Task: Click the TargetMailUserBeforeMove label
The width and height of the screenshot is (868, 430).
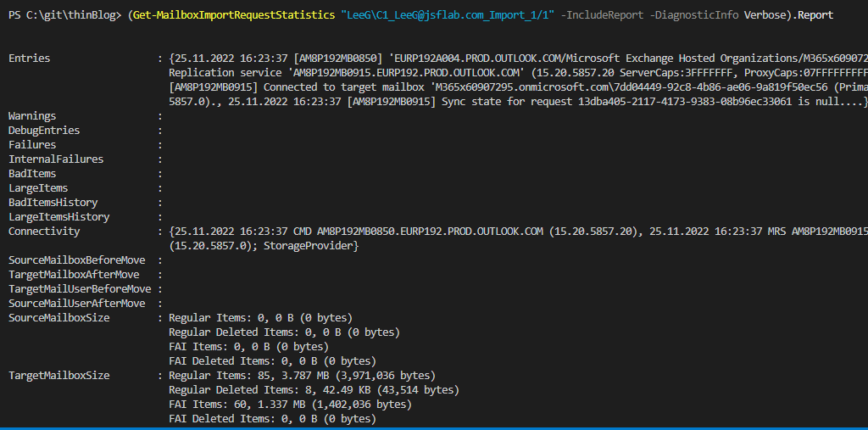Action: click(x=80, y=288)
